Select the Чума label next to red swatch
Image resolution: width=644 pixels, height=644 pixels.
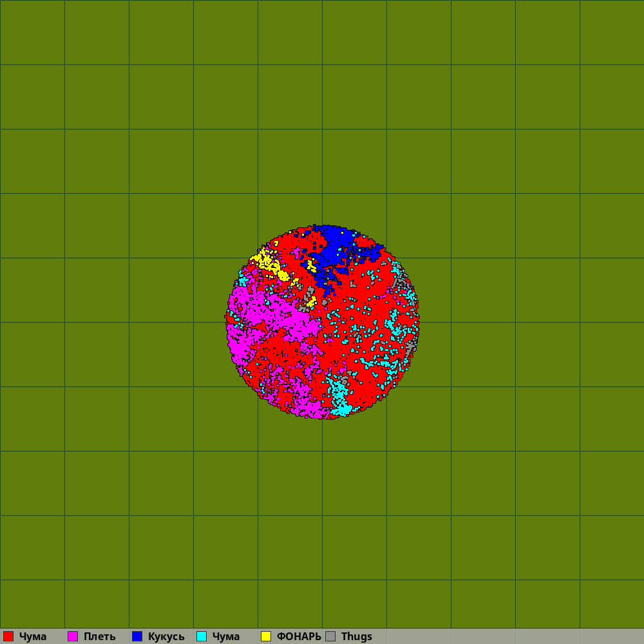(x=33, y=637)
